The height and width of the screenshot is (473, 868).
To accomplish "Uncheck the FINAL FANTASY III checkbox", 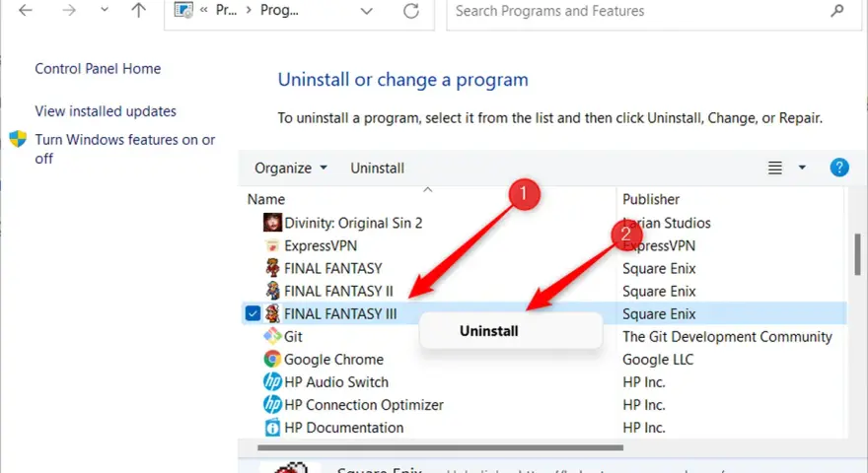I will 253,313.
